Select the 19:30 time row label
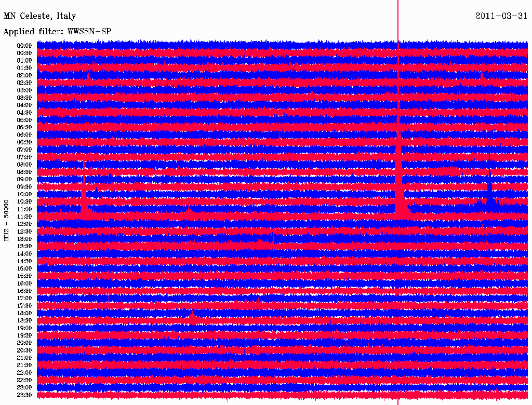 click(24, 335)
